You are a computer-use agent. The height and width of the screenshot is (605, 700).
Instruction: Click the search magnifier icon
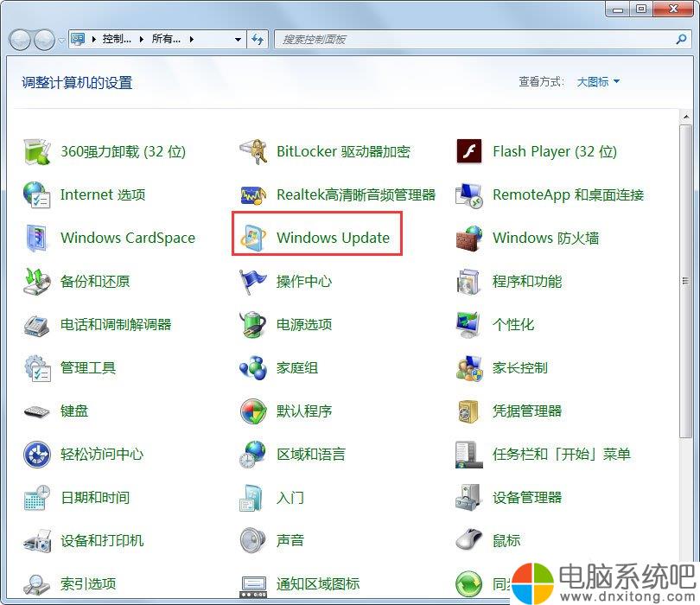click(x=681, y=39)
